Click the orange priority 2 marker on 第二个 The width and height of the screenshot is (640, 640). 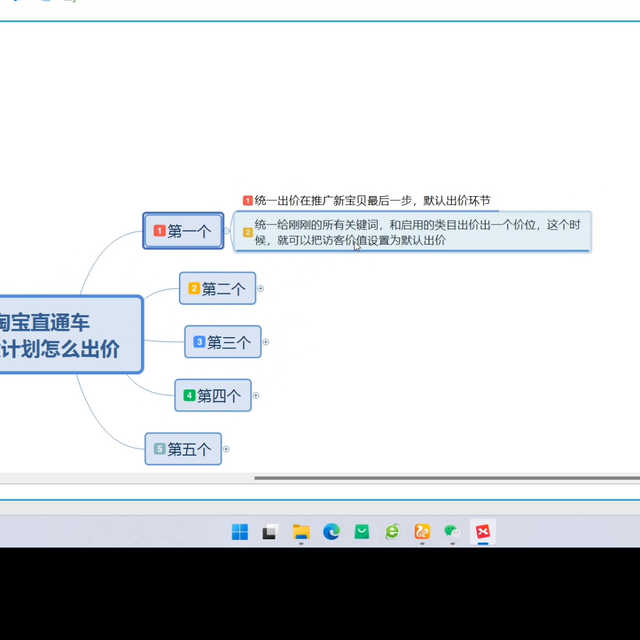coord(194,288)
